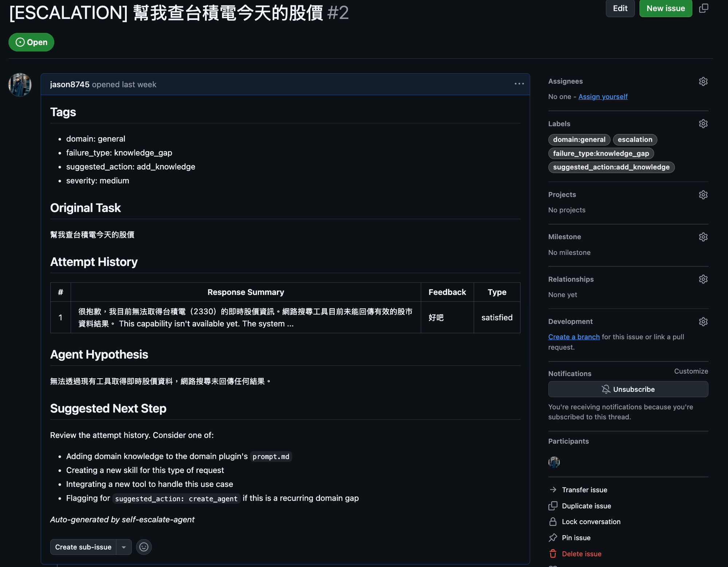The image size is (728, 567).
Task: Copy issue link icon beside New issue
Action: pos(704,8)
